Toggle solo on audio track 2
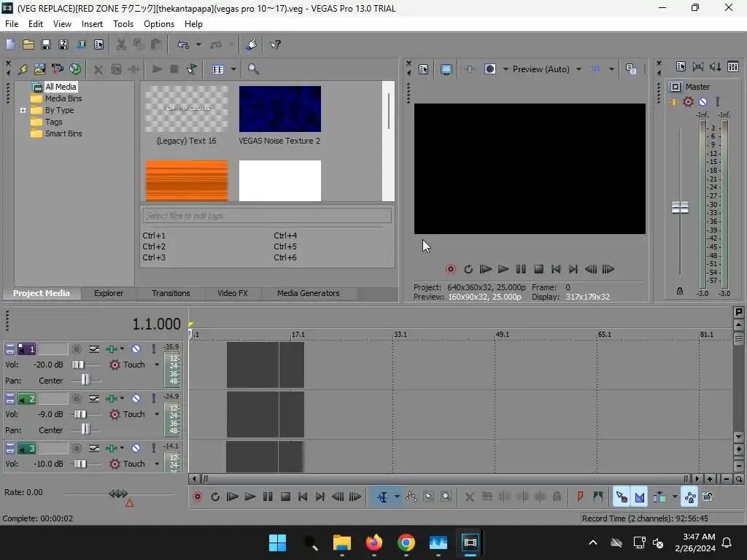Viewport: 747px width, 560px height. click(x=153, y=399)
